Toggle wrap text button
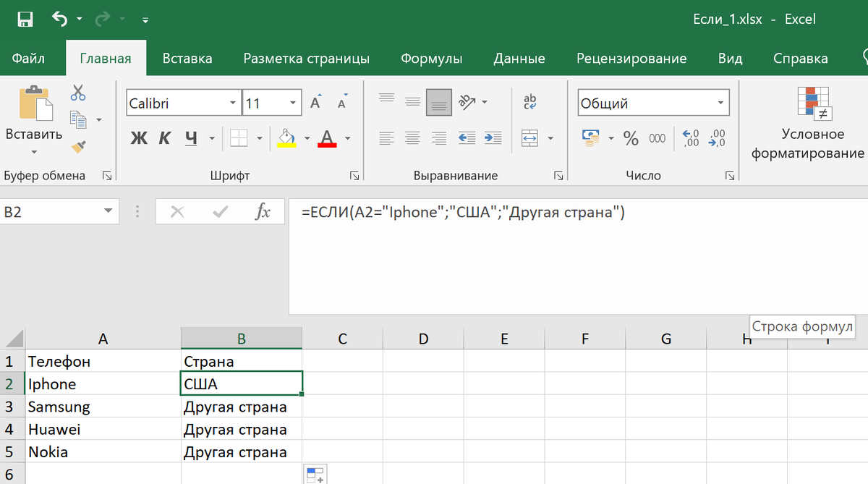868x484 pixels. [529, 102]
